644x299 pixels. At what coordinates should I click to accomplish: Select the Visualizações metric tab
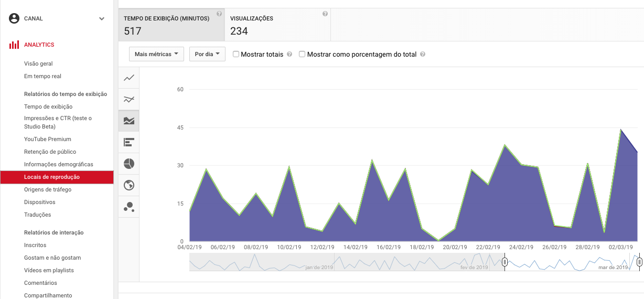277,25
